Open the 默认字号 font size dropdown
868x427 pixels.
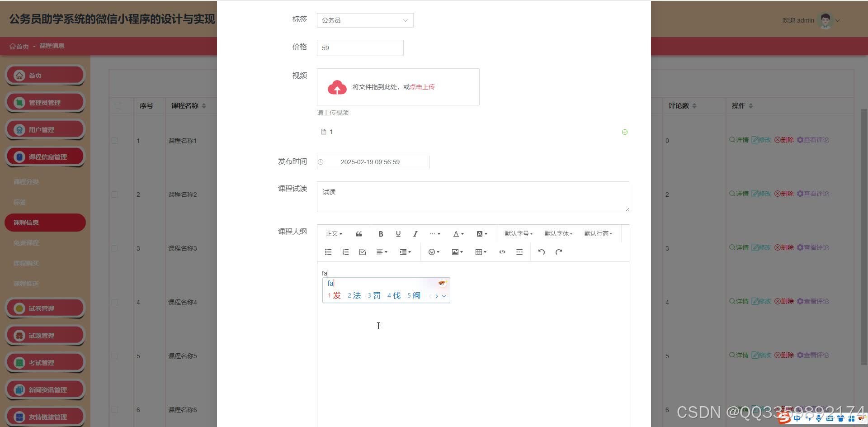click(x=518, y=233)
